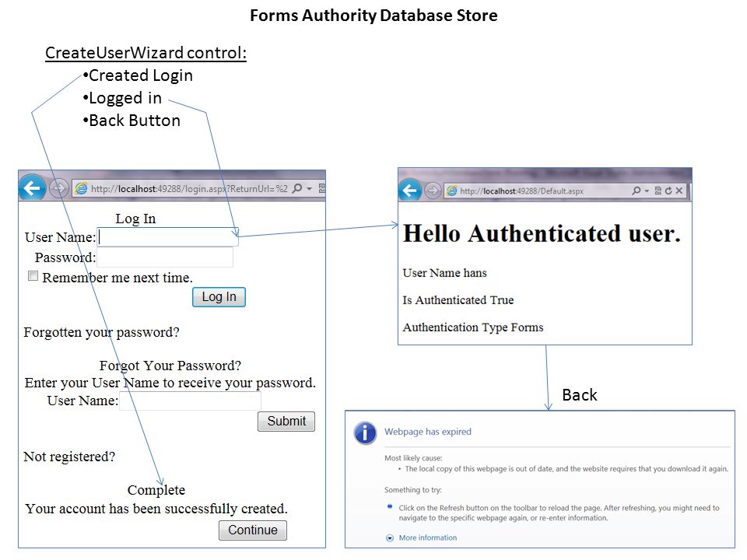
Task: Open the dropdown arrow in the Default.aspx address bar
Action: (647, 191)
